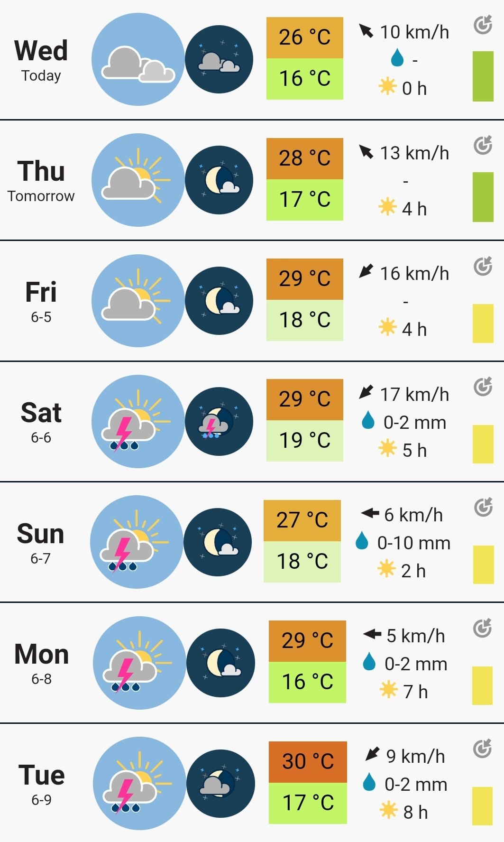Tap Friday's 16 km/h wind reading

click(x=414, y=273)
